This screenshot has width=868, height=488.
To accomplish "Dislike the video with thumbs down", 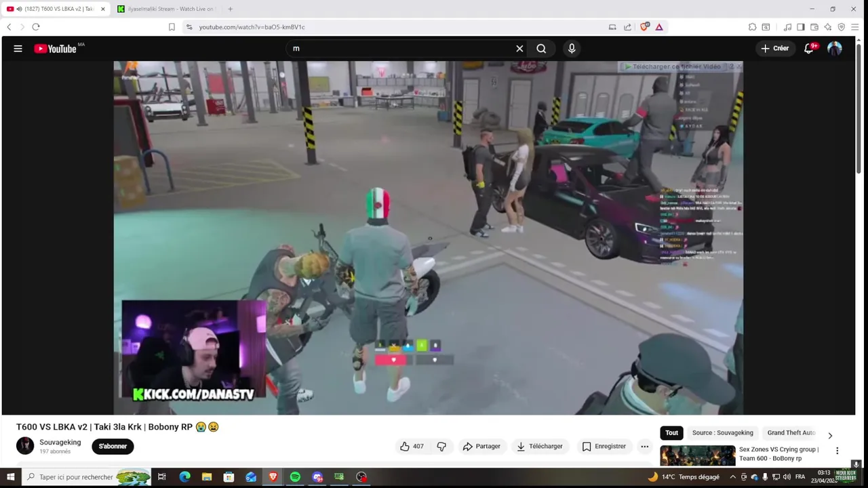I will pos(441,446).
